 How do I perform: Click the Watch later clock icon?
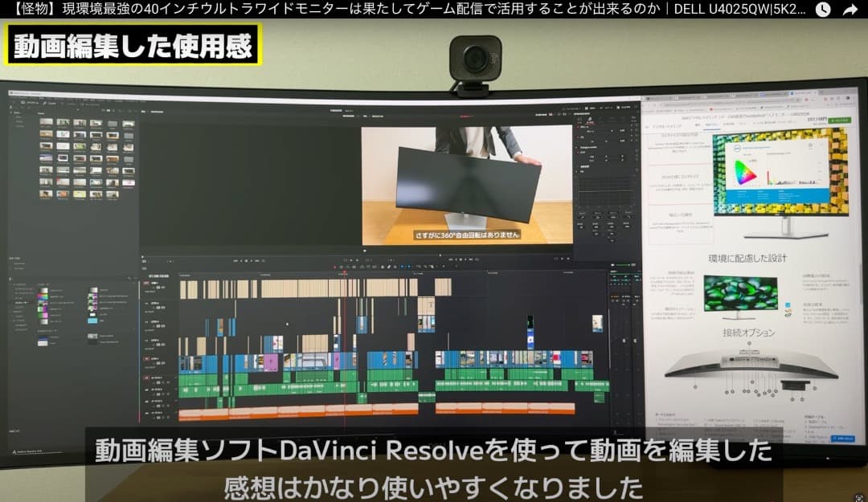823,10
